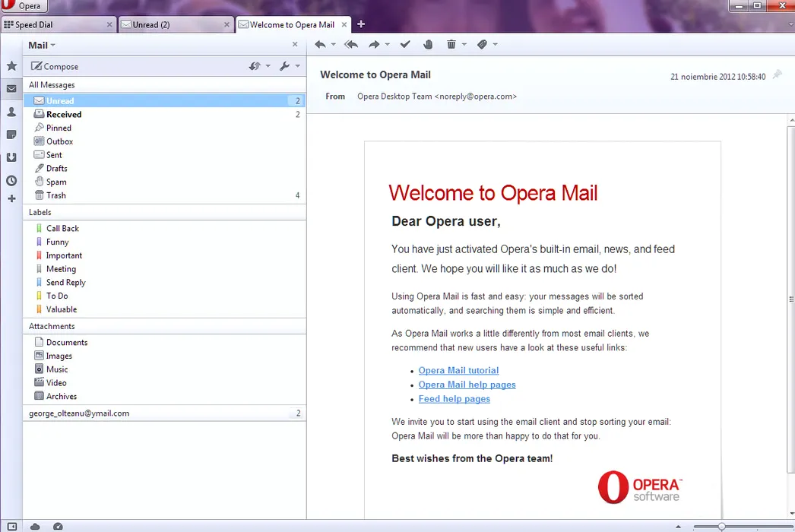Expand the wrench settings dropdown arrow
The width and height of the screenshot is (795, 532).
(x=298, y=66)
